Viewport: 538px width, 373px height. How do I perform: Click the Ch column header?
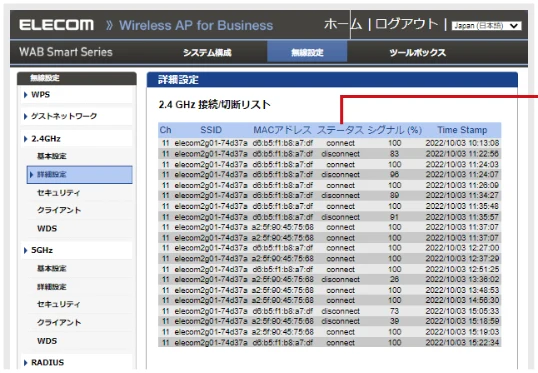point(165,130)
